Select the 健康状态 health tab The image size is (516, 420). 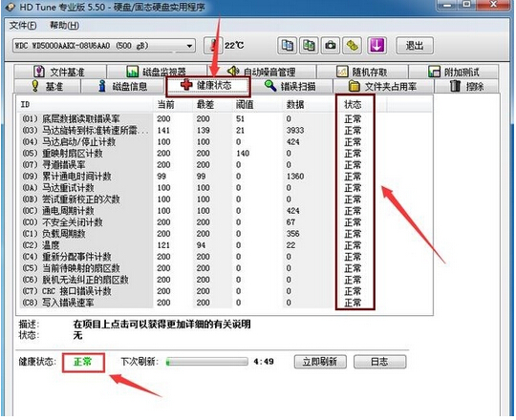(208, 86)
